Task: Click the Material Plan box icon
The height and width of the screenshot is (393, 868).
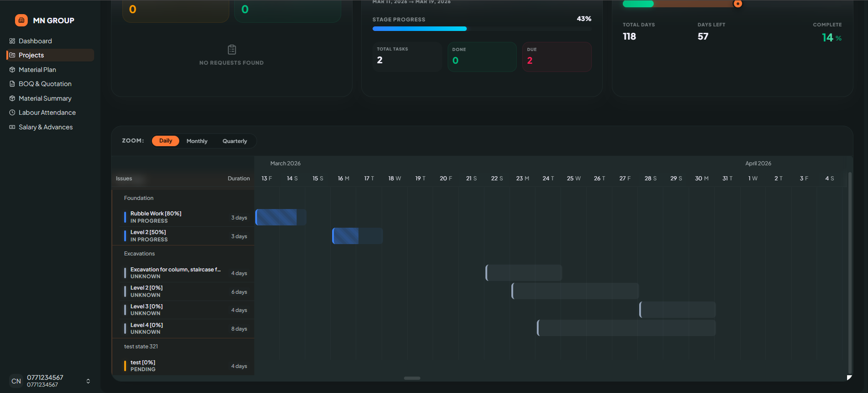Action: pyautogui.click(x=12, y=70)
